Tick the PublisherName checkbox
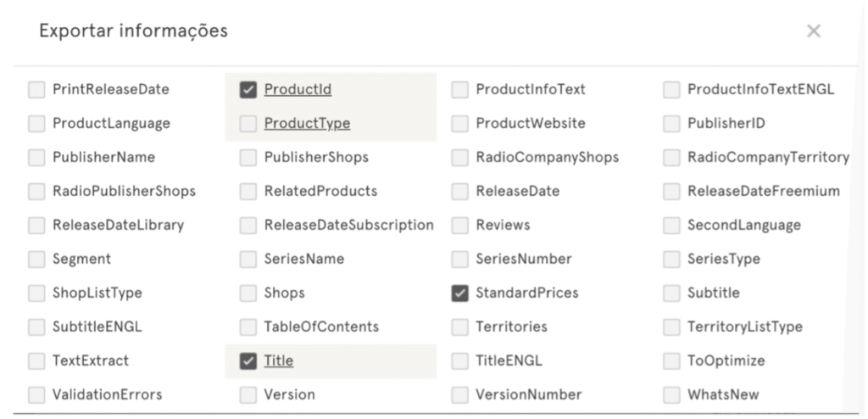The image size is (868, 419). click(36, 158)
